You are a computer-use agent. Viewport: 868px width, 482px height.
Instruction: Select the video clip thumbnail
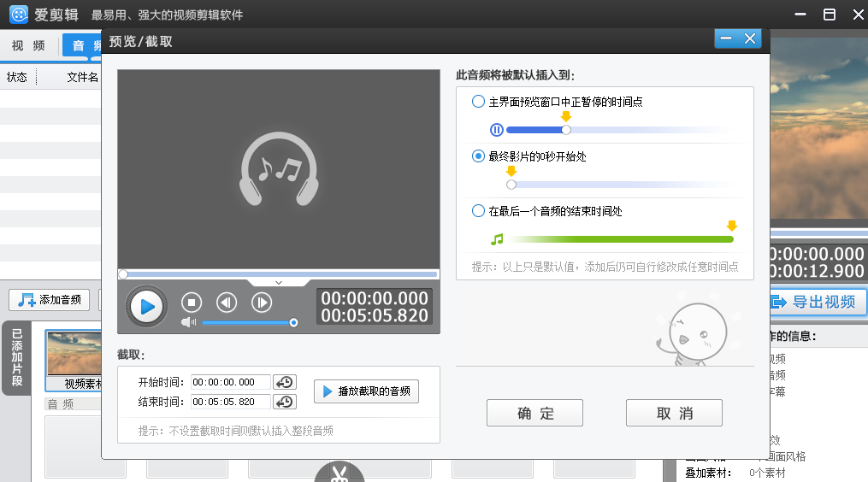(74, 360)
